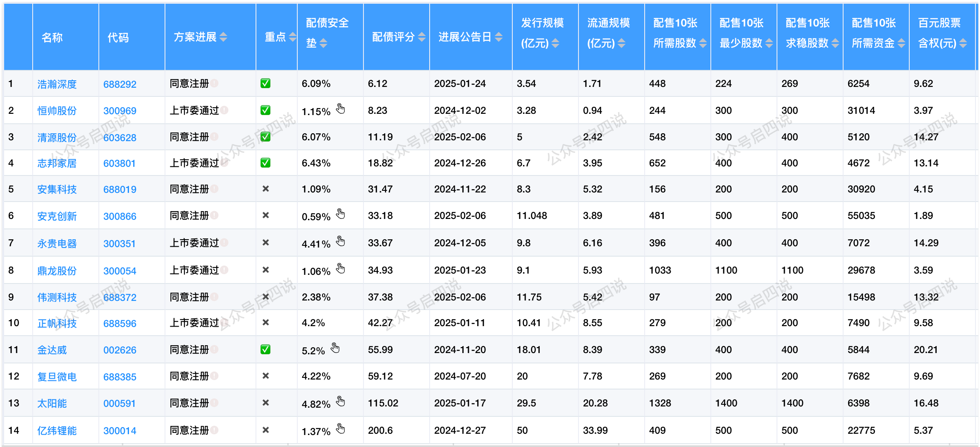Viewport: 980px width, 447px height.
Task: Sort table by 配债评分 arrows
Action: click(421, 37)
